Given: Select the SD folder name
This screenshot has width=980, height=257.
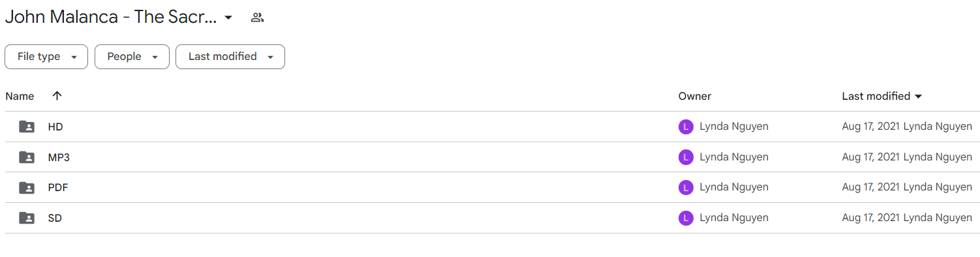Looking at the screenshot, I should pos(55,218).
